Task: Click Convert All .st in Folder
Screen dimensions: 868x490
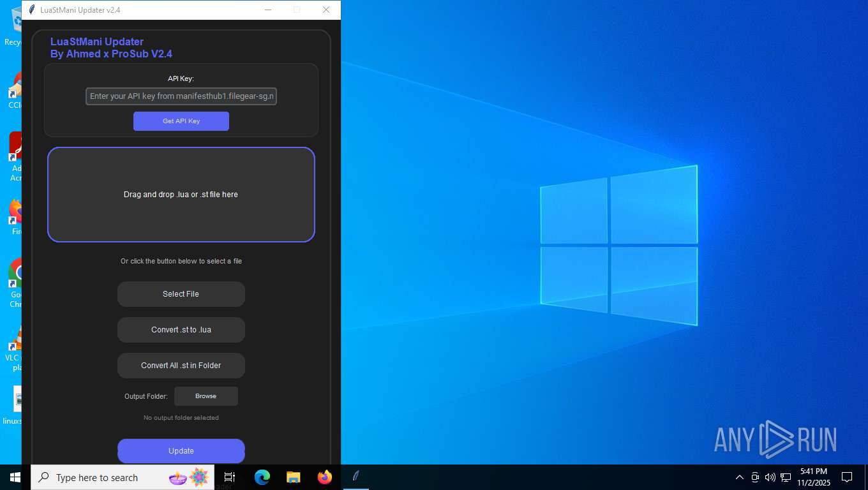Action: pyautogui.click(x=181, y=366)
